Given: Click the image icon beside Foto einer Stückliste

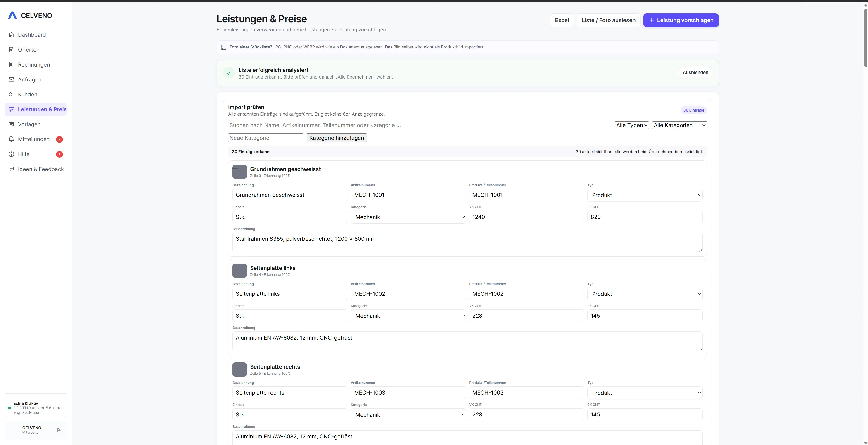Looking at the screenshot, I should point(224,47).
